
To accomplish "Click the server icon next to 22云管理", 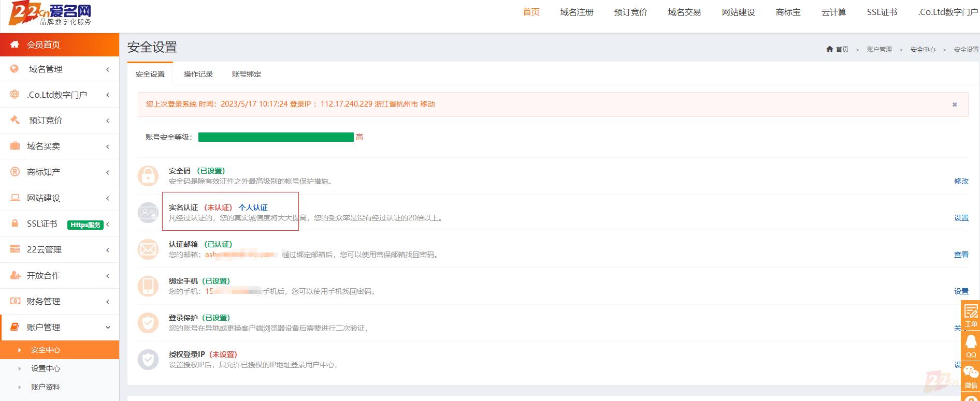I will click(x=15, y=249).
